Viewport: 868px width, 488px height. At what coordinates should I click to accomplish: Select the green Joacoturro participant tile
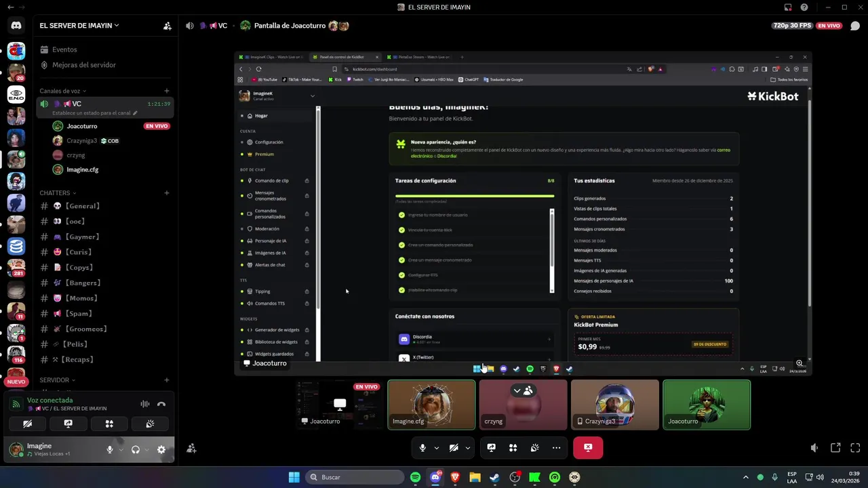707,405
